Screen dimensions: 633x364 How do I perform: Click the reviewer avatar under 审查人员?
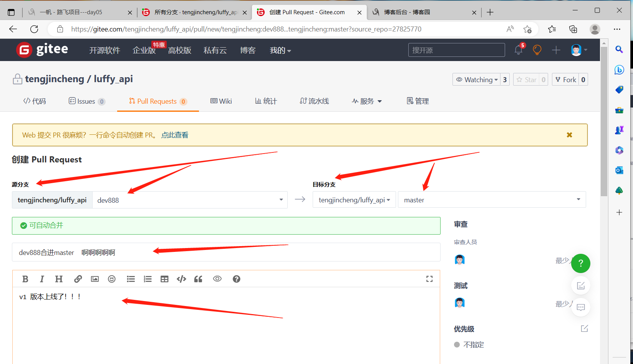[x=460, y=260]
